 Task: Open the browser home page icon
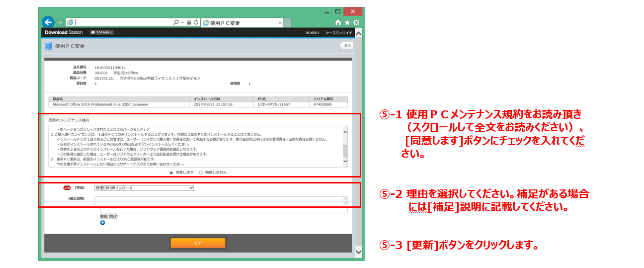point(338,22)
